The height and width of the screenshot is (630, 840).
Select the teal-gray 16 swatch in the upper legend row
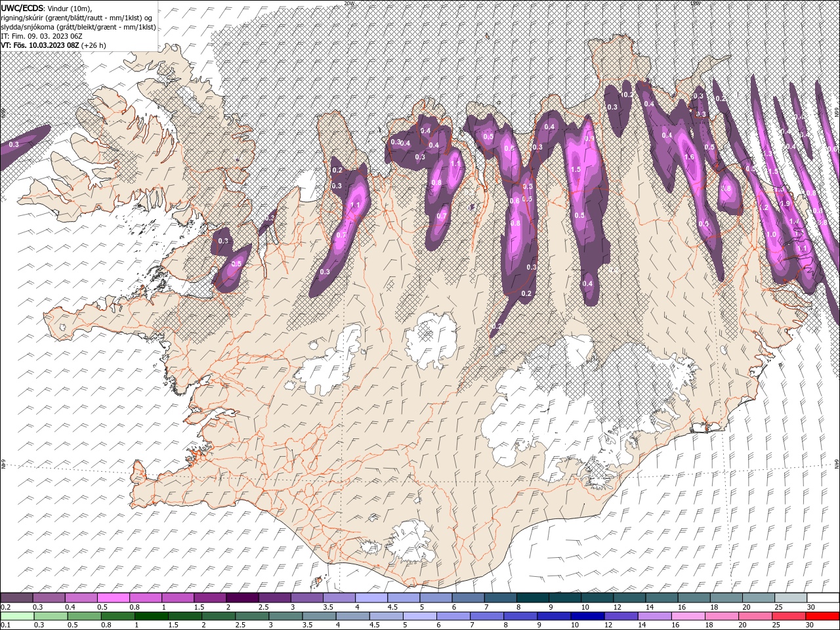pyautogui.click(x=694, y=598)
